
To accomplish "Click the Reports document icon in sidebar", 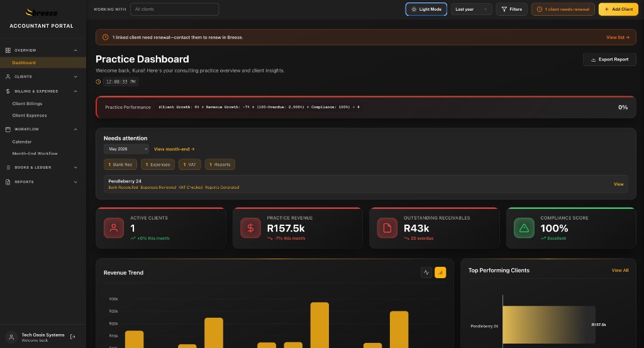I will click(x=8, y=182).
